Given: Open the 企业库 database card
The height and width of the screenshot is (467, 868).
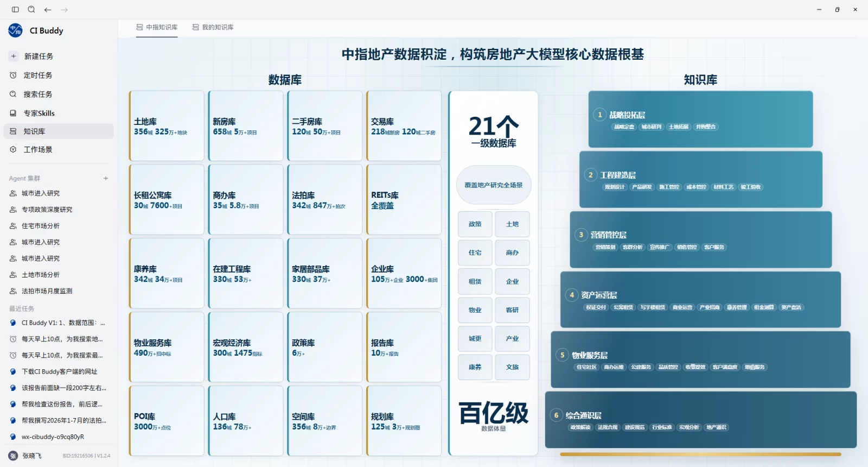Looking at the screenshot, I should [x=404, y=274].
